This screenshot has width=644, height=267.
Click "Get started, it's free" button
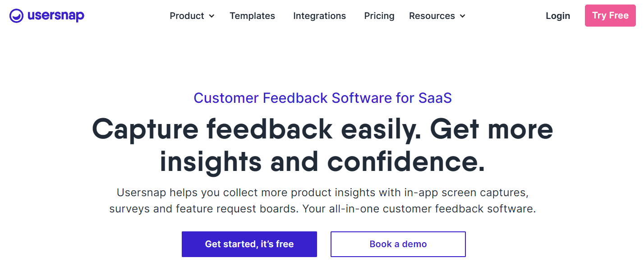click(x=249, y=244)
